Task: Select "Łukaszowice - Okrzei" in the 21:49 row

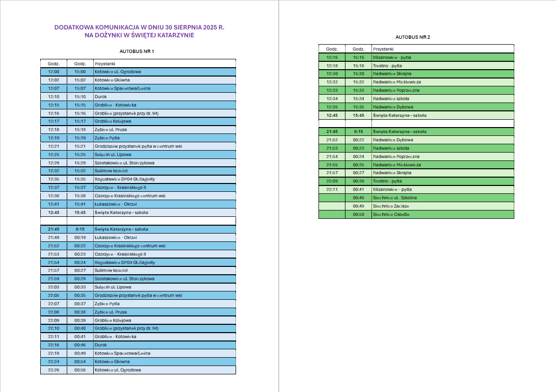Action: [115, 237]
